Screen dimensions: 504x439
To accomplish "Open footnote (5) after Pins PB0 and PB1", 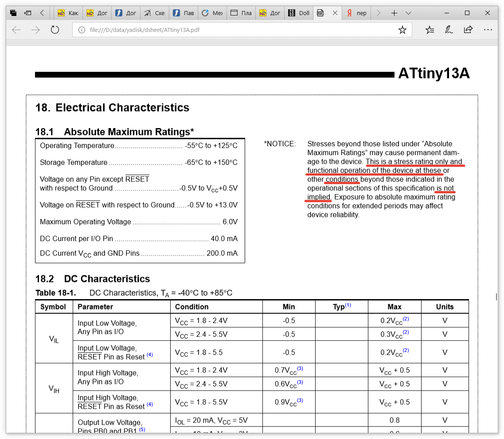I will (x=142, y=429).
